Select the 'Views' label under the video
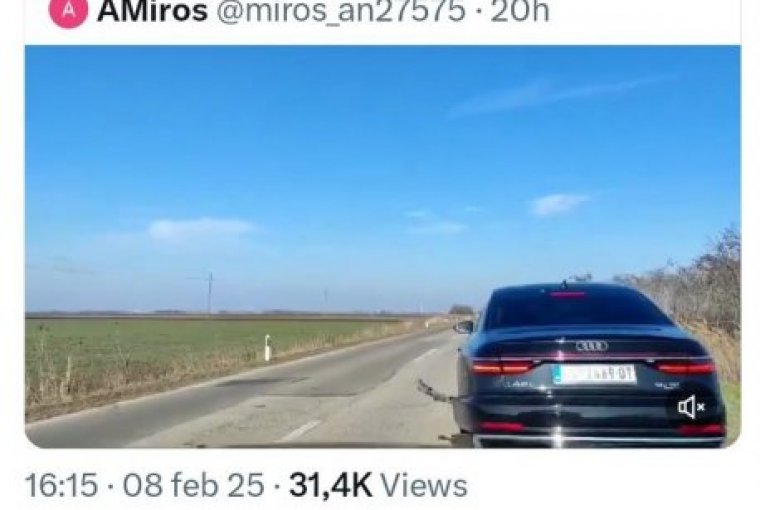Viewport: 765px width, 510px height. [x=423, y=486]
